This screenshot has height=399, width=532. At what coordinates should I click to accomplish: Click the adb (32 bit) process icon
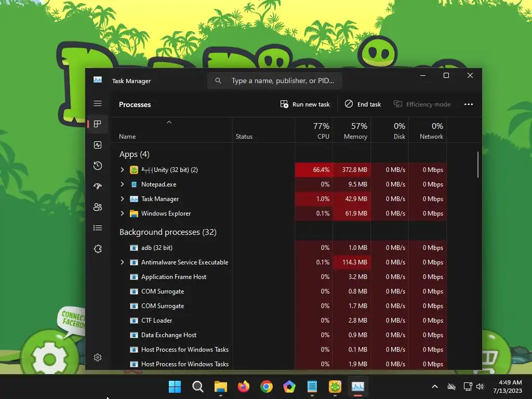[134, 248]
